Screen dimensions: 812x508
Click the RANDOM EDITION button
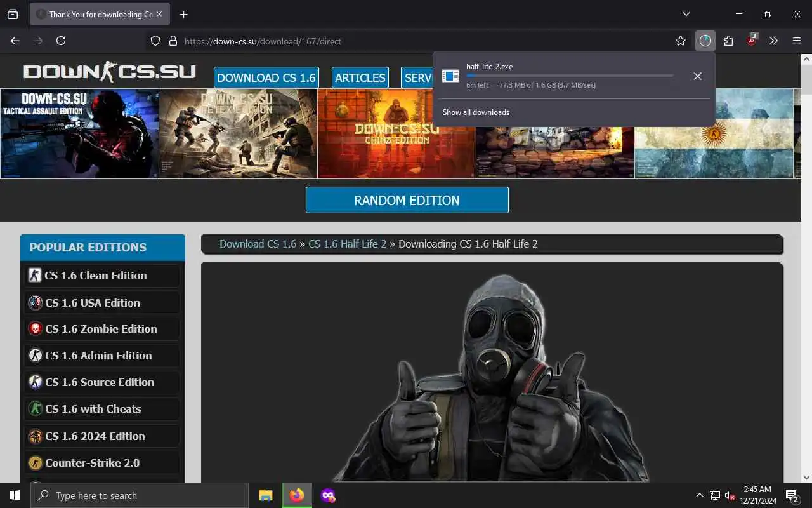[407, 200]
